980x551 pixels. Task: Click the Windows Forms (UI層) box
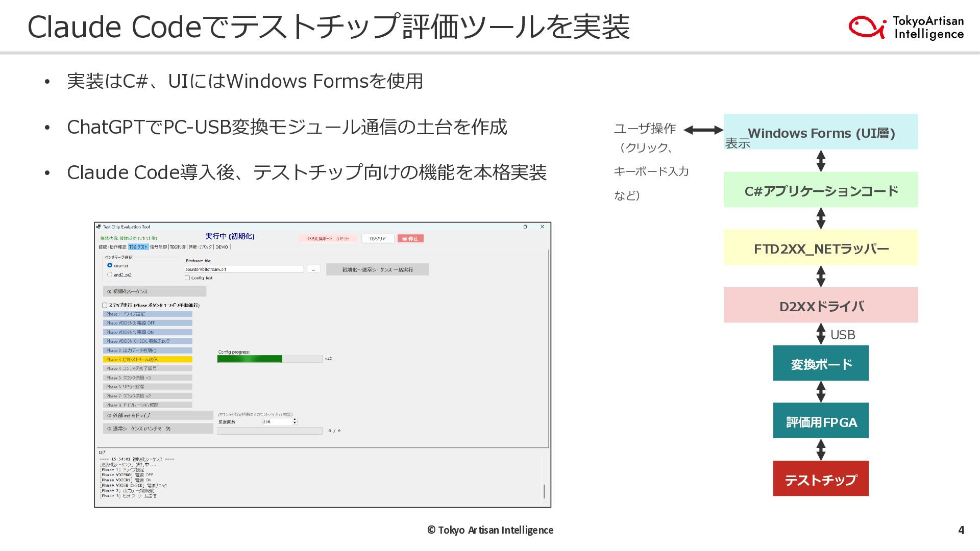click(821, 132)
